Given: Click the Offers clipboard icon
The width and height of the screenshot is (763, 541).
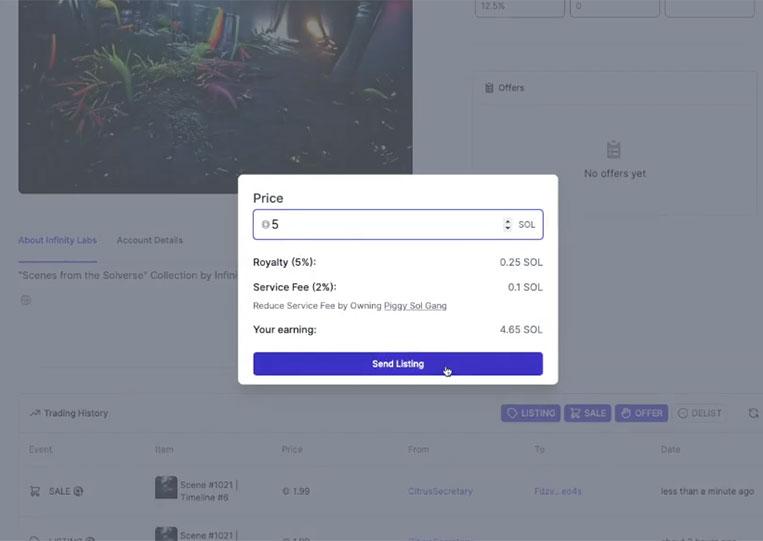Looking at the screenshot, I should [x=489, y=88].
